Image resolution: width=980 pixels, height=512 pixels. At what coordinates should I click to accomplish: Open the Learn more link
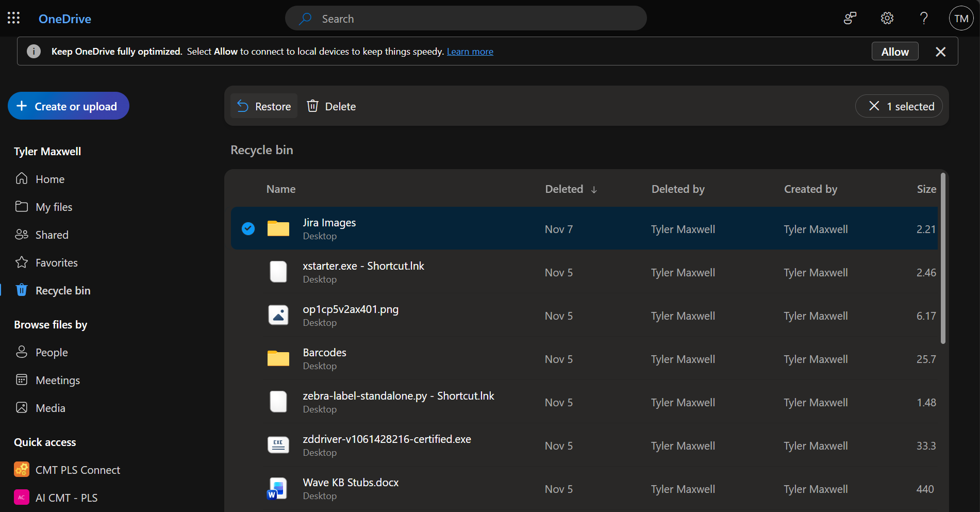[x=470, y=52]
